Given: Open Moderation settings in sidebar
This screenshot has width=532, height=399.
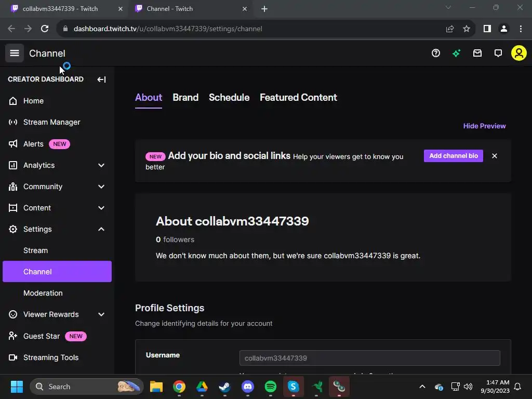Looking at the screenshot, I should (57, 293).
